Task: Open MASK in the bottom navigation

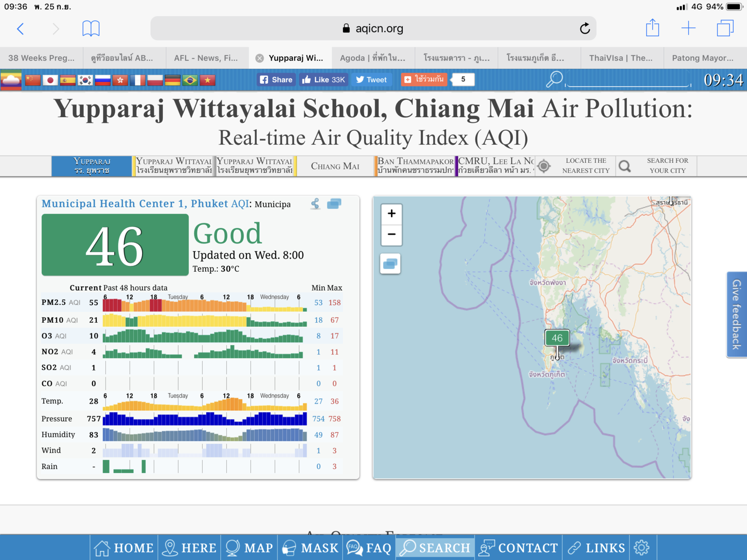Action: (310, 548)
